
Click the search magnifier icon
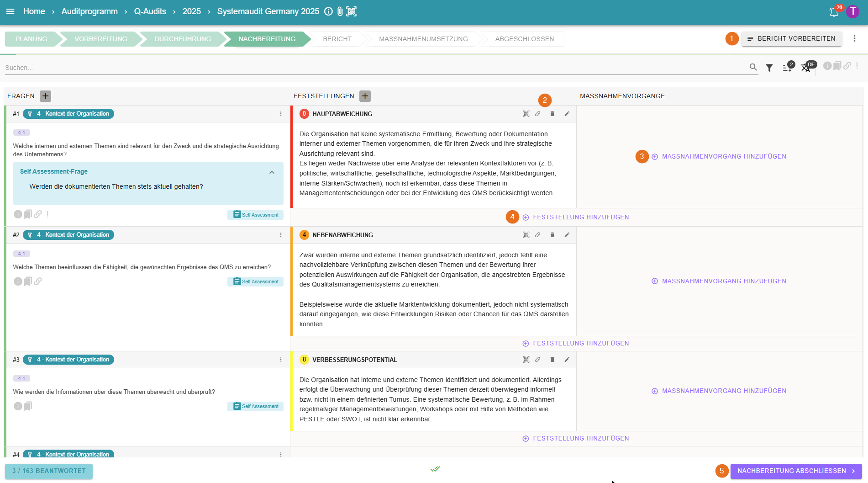coord(753,67)
